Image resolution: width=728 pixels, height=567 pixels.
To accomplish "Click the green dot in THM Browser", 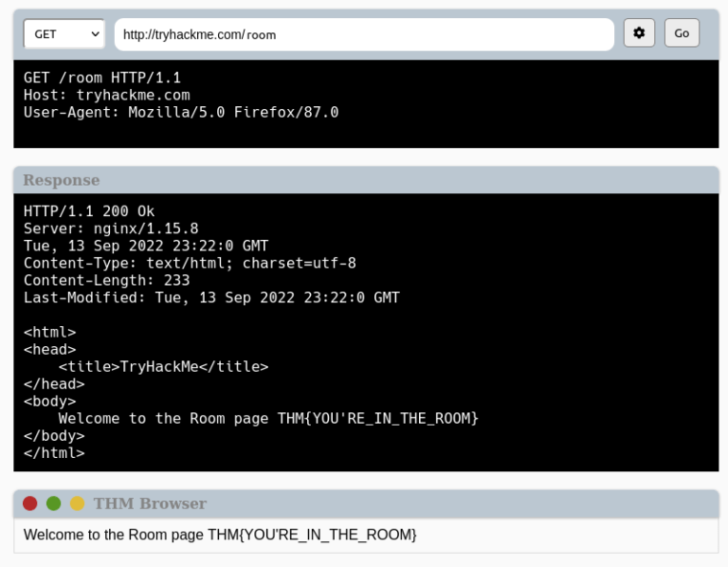I will [x=54, y=503].
